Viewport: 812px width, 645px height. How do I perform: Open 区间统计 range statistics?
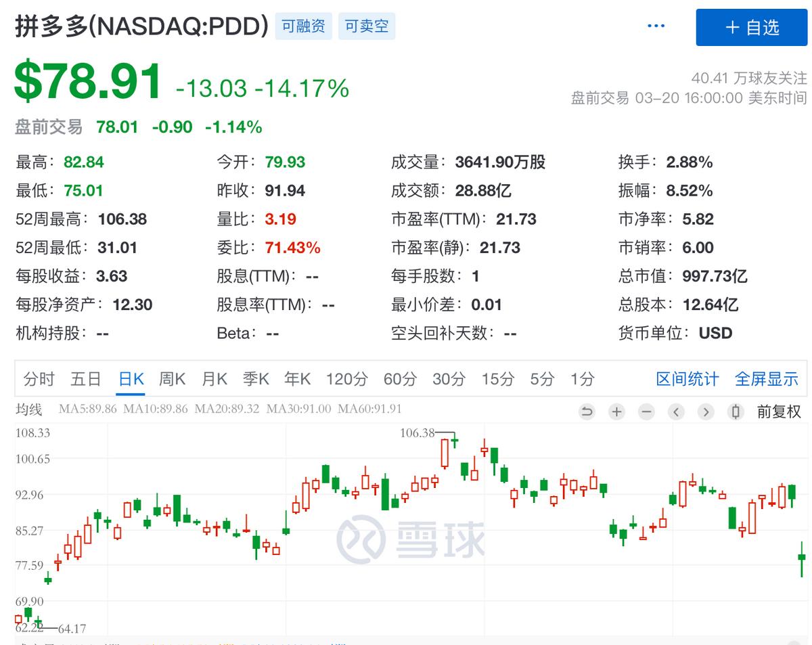[687, 380]
